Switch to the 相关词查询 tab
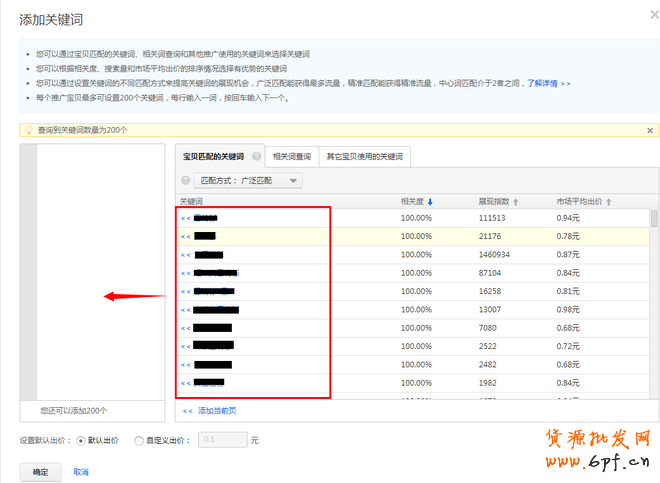The width and height of the screenshot is (660, 483). pyautogui.click(x=291, y=157)
